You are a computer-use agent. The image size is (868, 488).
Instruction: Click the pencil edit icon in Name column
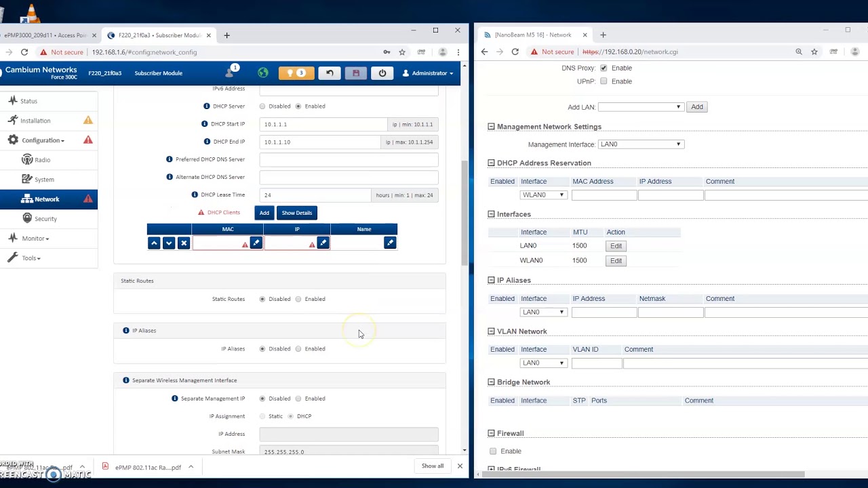[390, 243]
